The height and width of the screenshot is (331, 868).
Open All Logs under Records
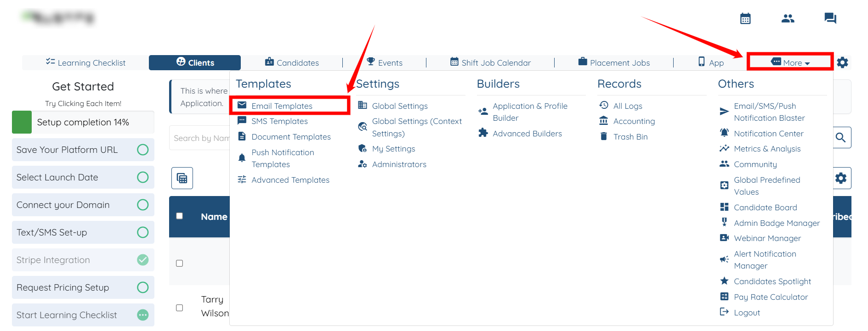628,106
